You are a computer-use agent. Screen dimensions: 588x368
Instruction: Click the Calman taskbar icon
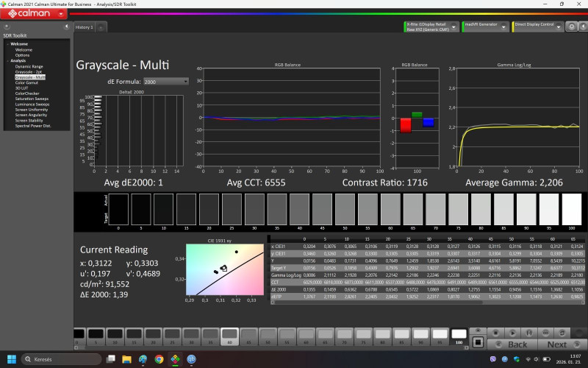click(x=175, y=359)
